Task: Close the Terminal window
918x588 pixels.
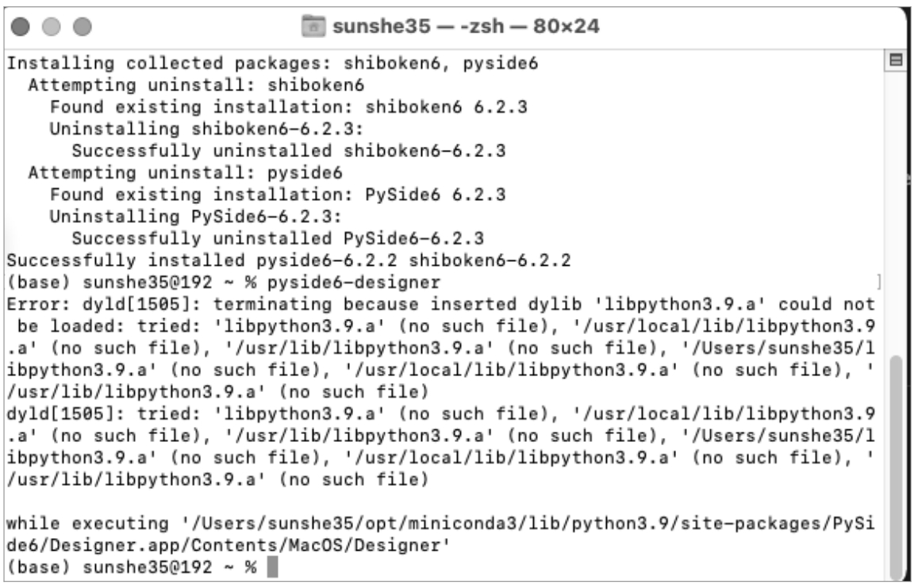Action: tap(21, 26)
